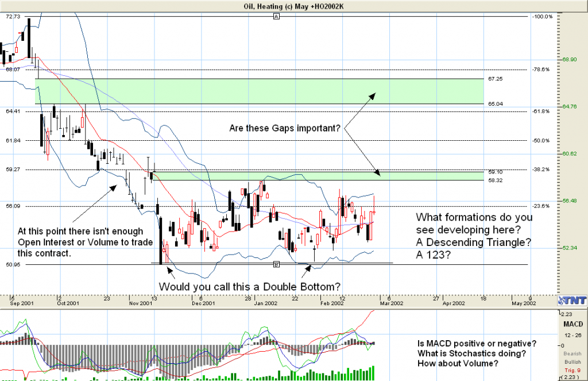Select the Double Bottom question annotation
The width and height of the screenshot is (588, 381).
(249, 286)
